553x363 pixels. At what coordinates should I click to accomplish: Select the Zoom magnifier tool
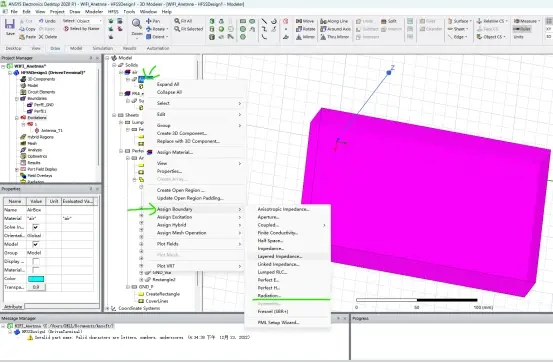[x=136, y=24]
